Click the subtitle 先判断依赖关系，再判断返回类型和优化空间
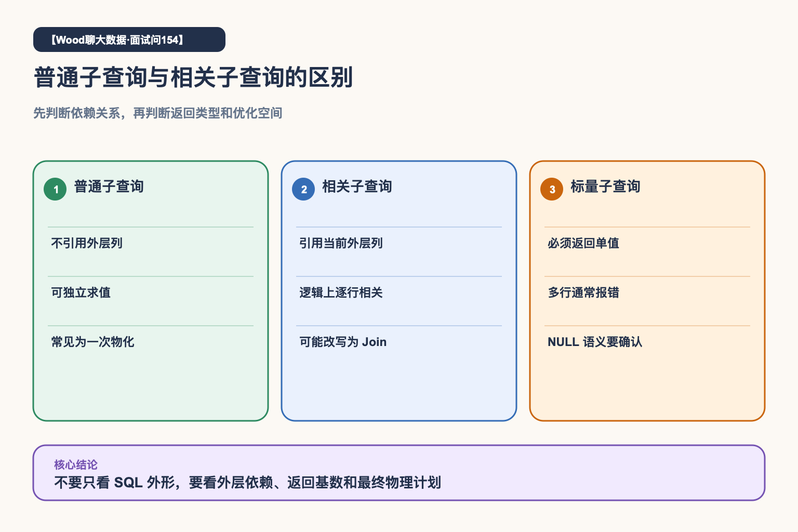Viewport: 798px width, 532px height. coord(157,113)
